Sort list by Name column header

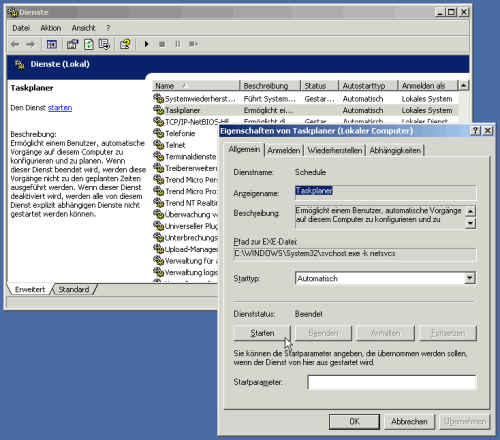coord(196,86)
